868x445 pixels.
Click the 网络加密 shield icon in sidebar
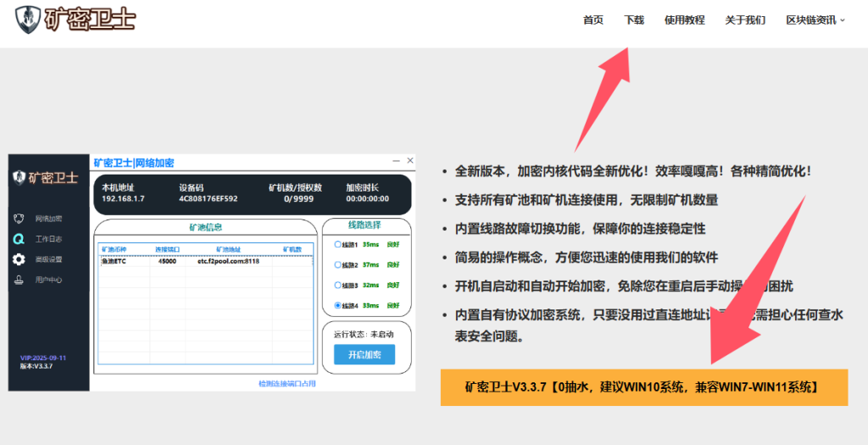coord(19,219)
